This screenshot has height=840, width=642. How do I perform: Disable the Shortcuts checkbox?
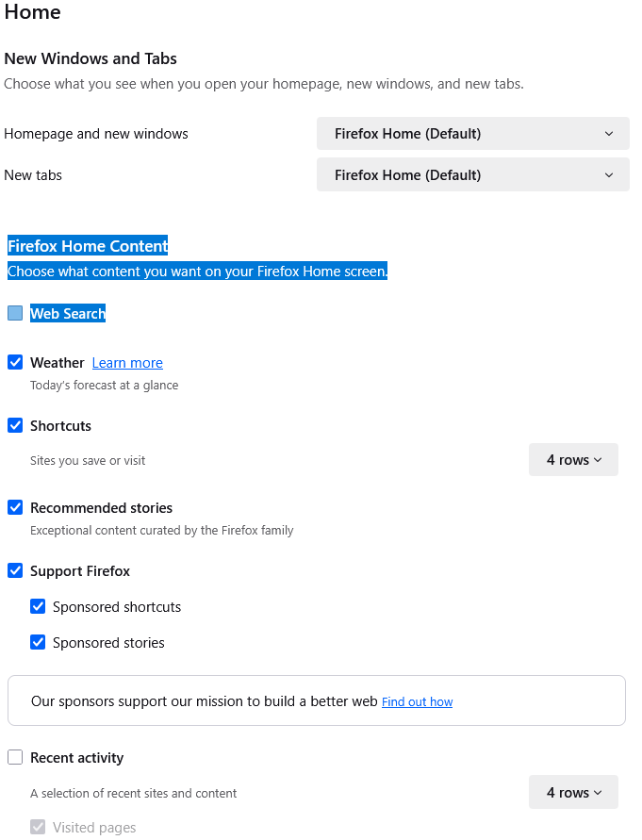pyautogui.click(x=15, y=426)
